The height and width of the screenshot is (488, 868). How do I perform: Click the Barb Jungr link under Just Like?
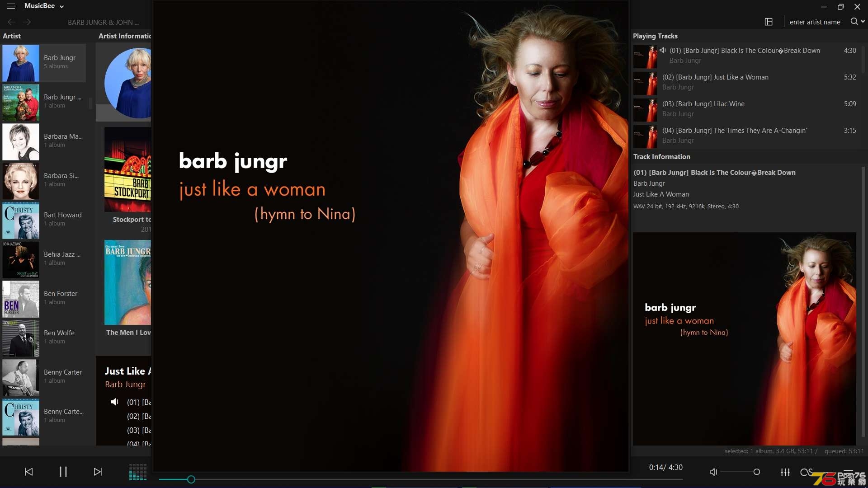click(x=125, y=384)
